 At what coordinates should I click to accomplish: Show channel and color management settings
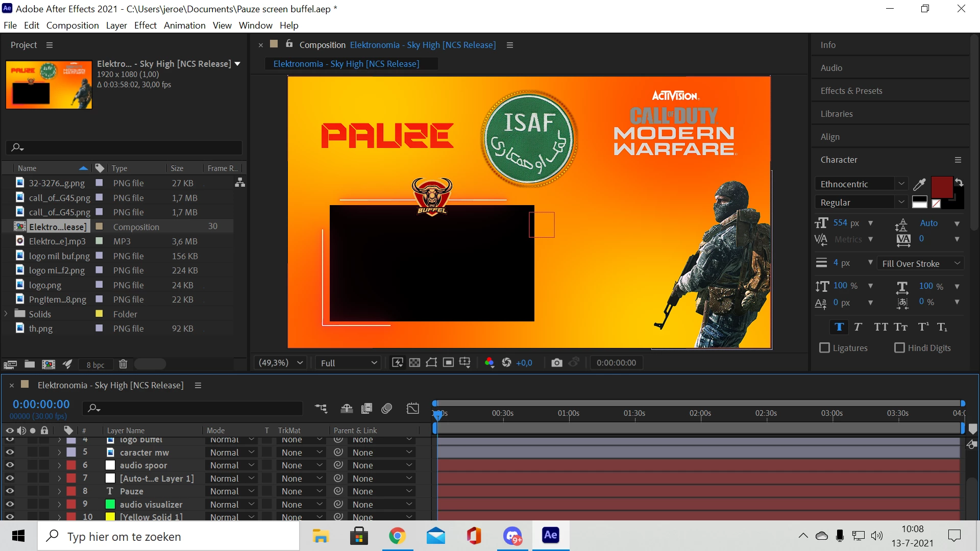coord(489,363)
